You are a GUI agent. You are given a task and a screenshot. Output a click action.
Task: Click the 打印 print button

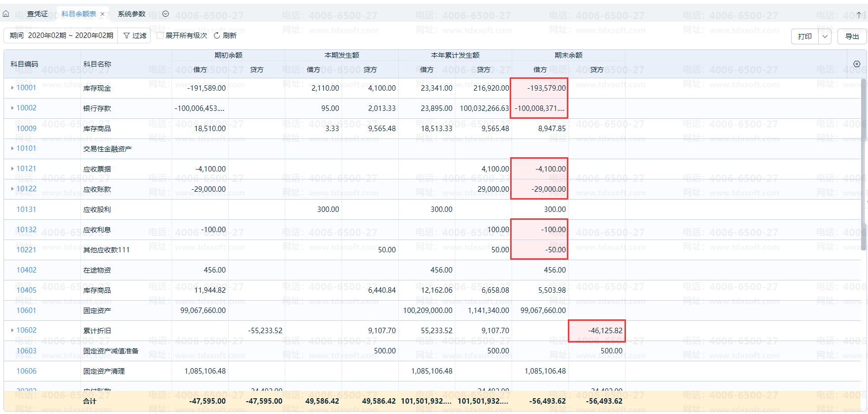point(805,36)
